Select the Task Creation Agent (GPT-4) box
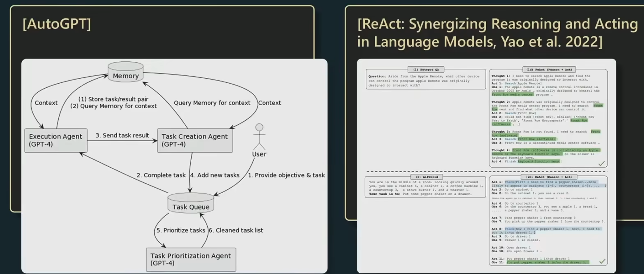This screenshot has width=644, height=274. [195, 140]
